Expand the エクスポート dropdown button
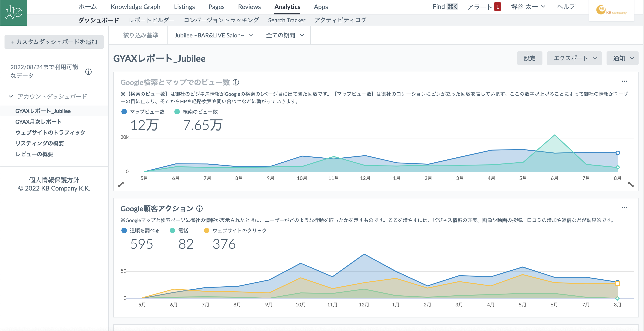This screenshot has height=331, width=644. [x=574, y=58]
